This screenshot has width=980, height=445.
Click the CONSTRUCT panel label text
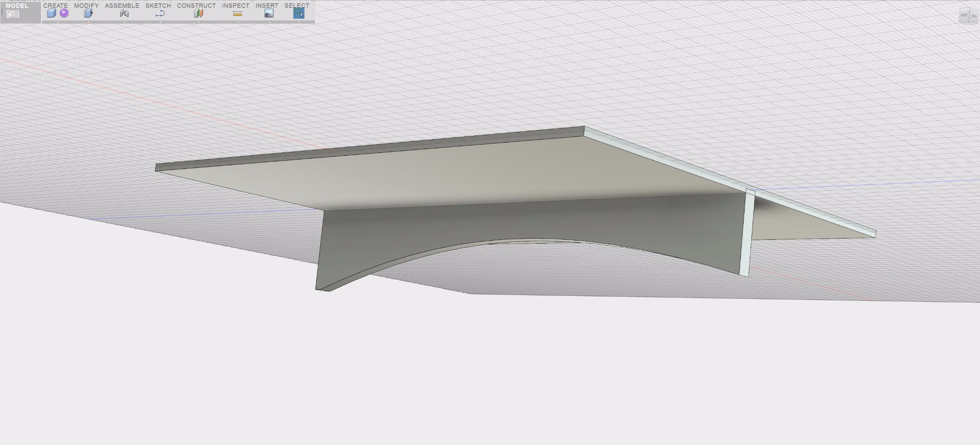196,5
